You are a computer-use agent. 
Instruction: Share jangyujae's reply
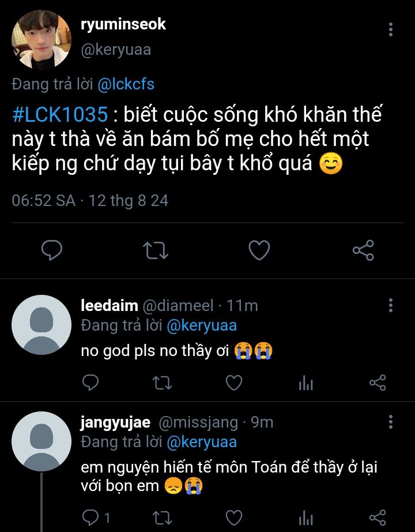coord(377,516)
